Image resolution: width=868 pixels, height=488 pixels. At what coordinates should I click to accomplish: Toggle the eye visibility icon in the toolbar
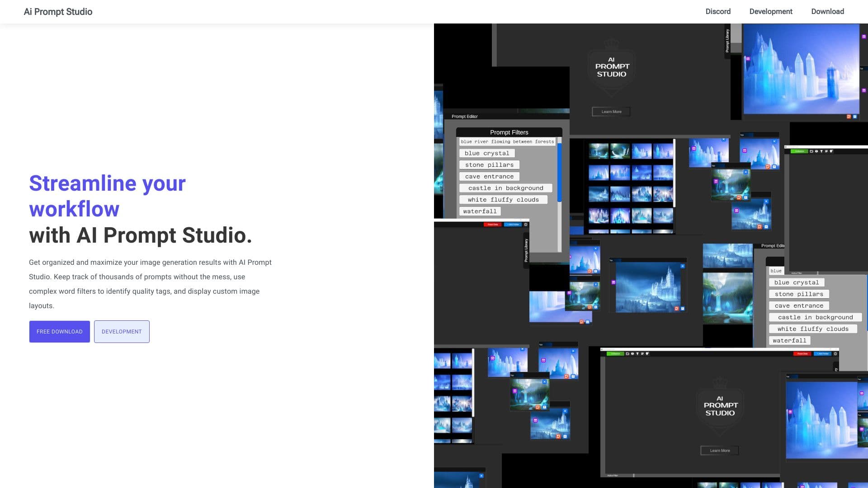pyautogui.click(x=632, y=354)
